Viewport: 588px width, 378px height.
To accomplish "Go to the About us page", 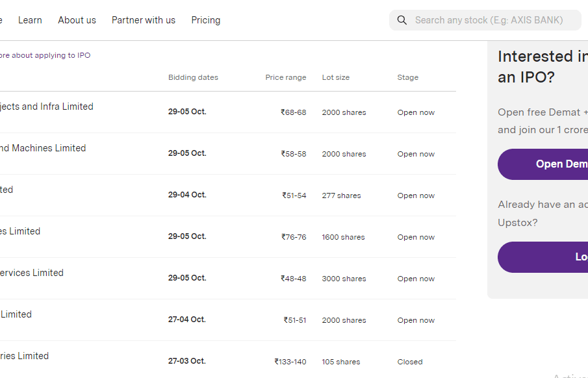I will (77, 20).
